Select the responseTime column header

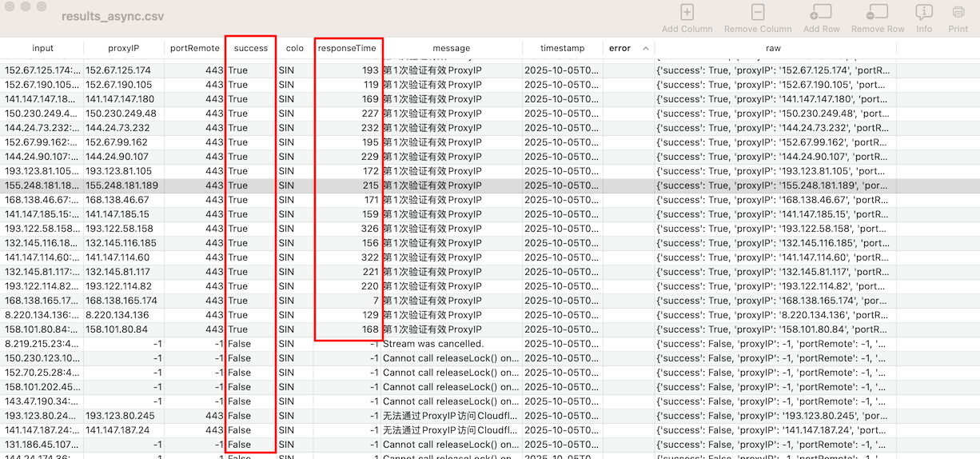coord(347,48)
